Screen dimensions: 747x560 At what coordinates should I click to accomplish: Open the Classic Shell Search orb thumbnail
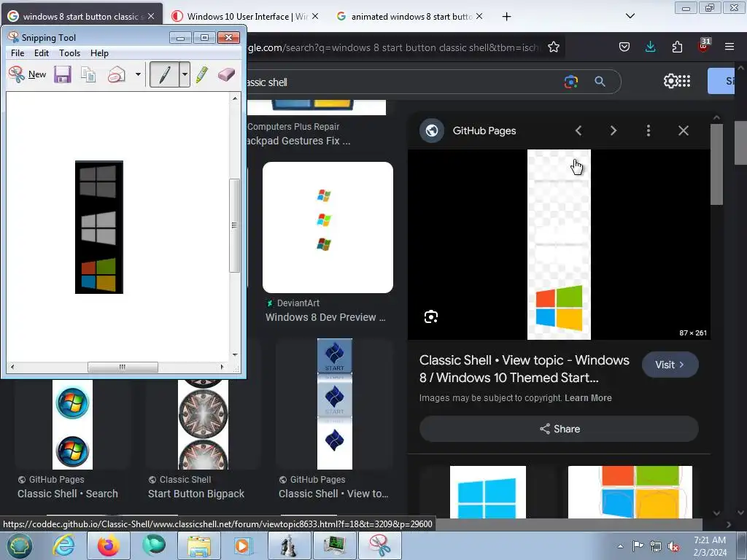point(72,424)
